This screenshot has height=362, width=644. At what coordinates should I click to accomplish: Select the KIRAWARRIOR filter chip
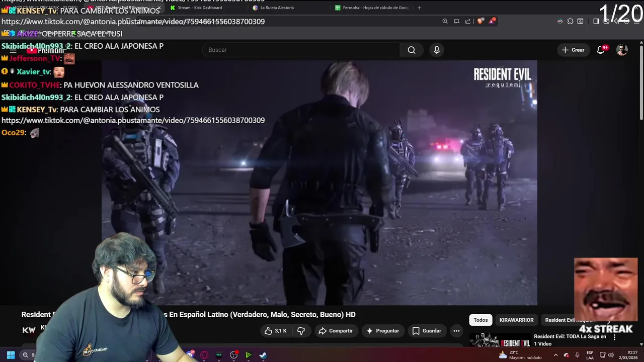point(516,320)
